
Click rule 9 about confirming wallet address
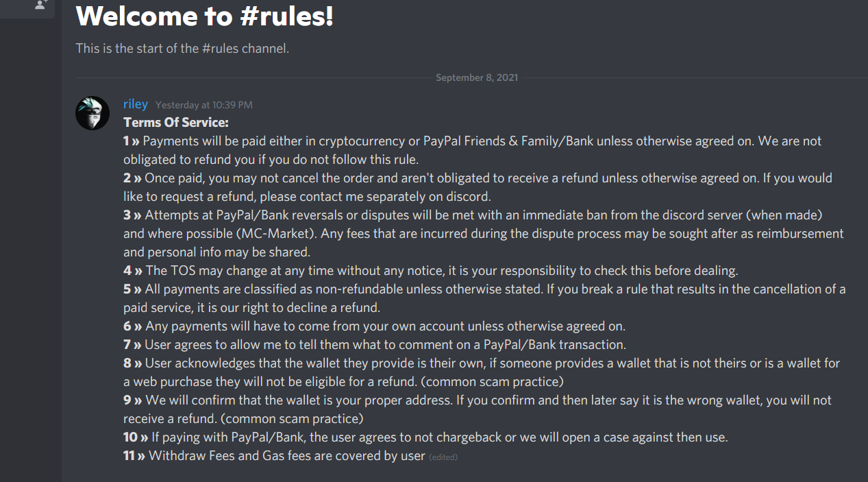pos(478,400)
